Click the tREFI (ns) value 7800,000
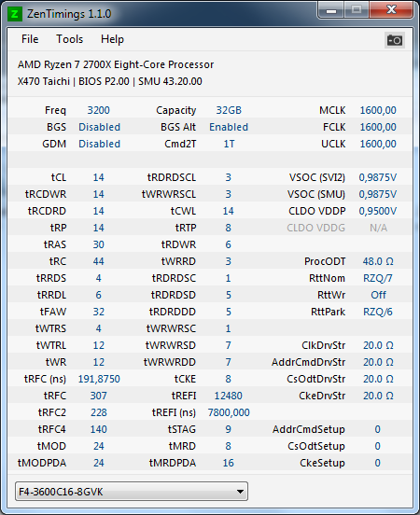Viewport: 420px width, 515px height. pos(229,412)
